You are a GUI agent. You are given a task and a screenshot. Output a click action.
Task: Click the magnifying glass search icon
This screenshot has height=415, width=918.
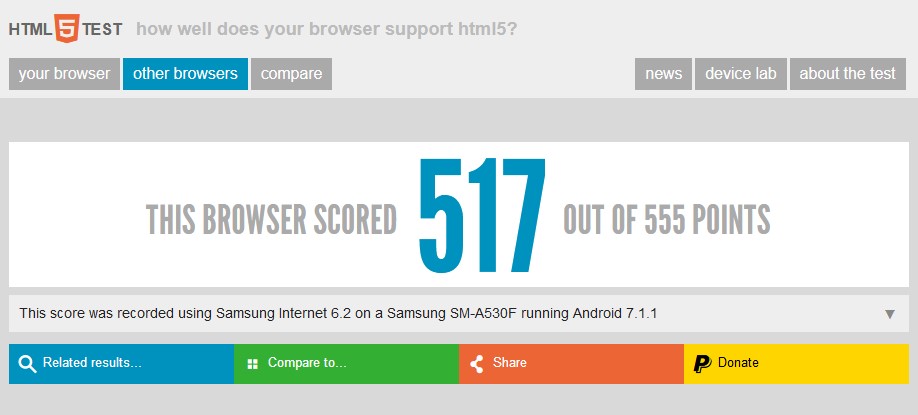(x=27, y=363)
